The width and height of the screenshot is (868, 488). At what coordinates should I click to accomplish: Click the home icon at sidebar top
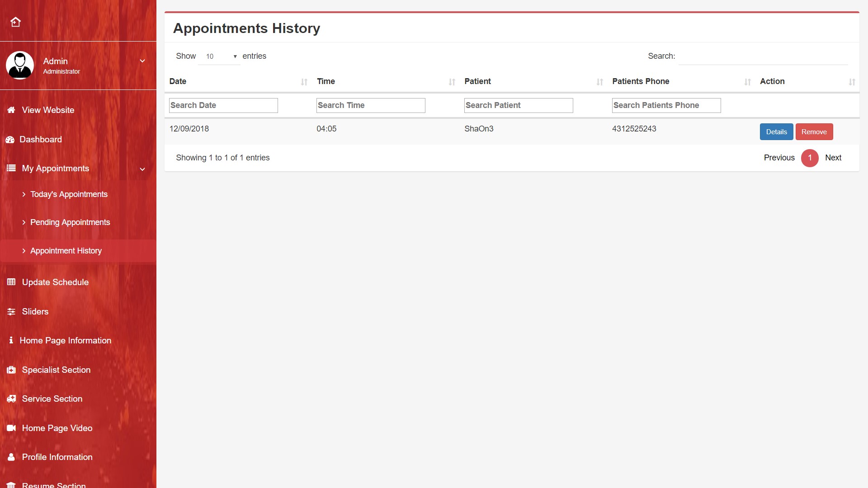tap(16, 22)
